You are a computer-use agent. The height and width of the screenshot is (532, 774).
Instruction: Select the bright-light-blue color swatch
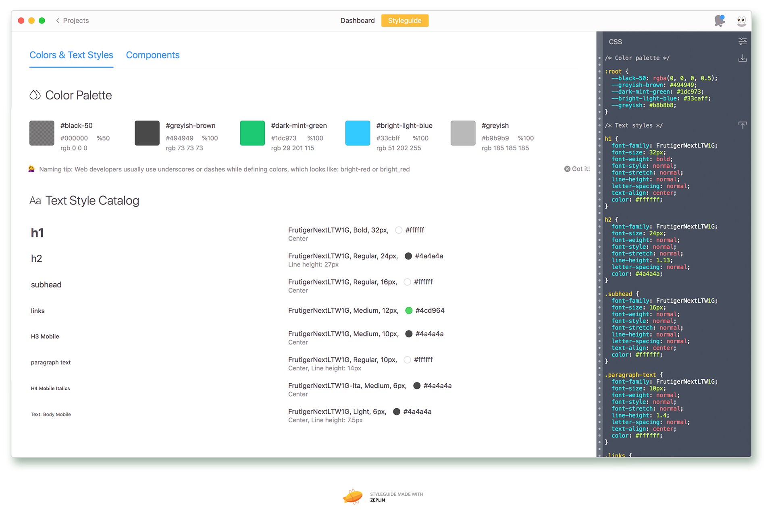[358, 133]
